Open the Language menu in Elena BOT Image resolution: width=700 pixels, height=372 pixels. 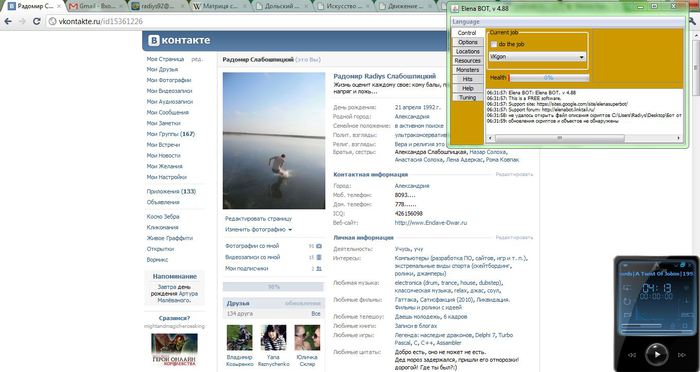click(466, 21)
